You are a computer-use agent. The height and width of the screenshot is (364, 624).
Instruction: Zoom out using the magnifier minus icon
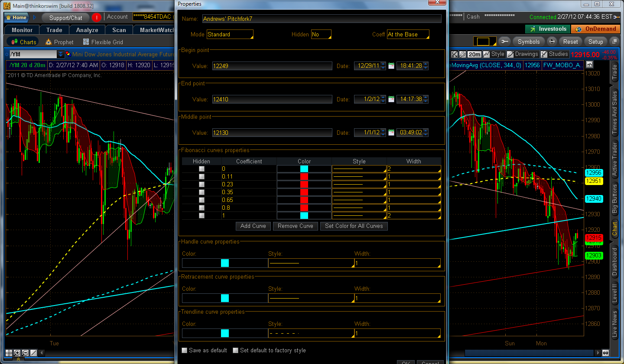point(26,353)
